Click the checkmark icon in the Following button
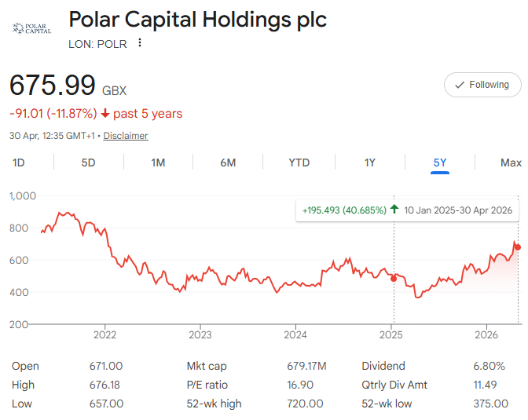Screen dimensions: 528x420 tap(460, 85)
